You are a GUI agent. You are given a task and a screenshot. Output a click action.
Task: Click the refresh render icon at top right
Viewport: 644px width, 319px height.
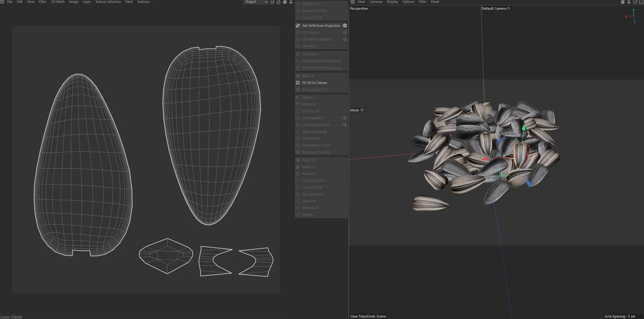635,2
